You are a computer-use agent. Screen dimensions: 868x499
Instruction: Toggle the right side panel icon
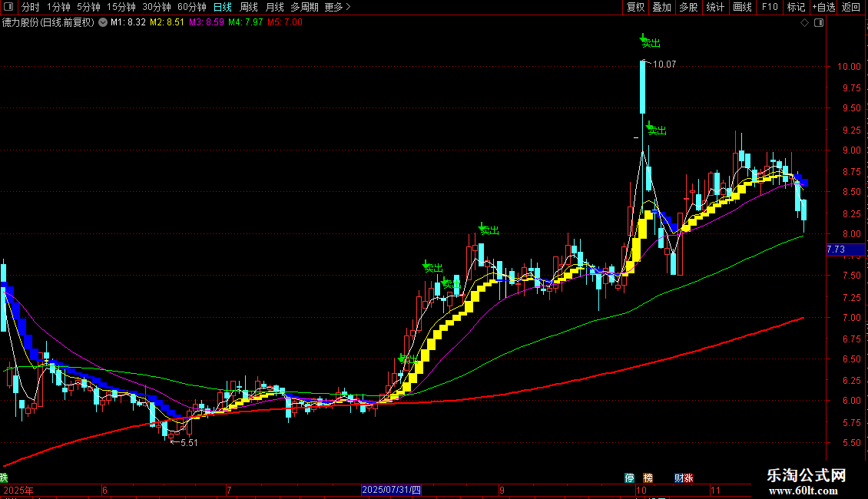coord(819,23)
